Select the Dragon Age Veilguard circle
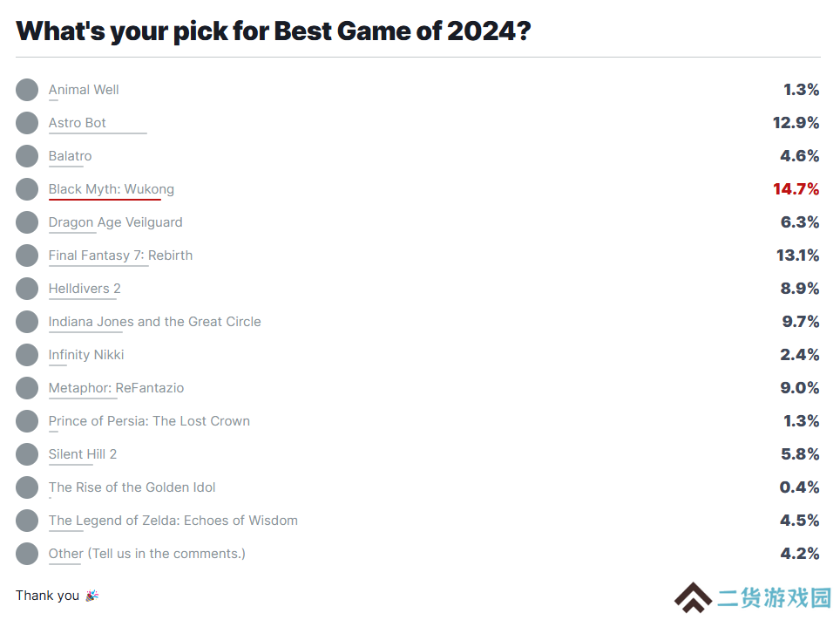This screenshot has width=840, height=620. coord(27,222)
